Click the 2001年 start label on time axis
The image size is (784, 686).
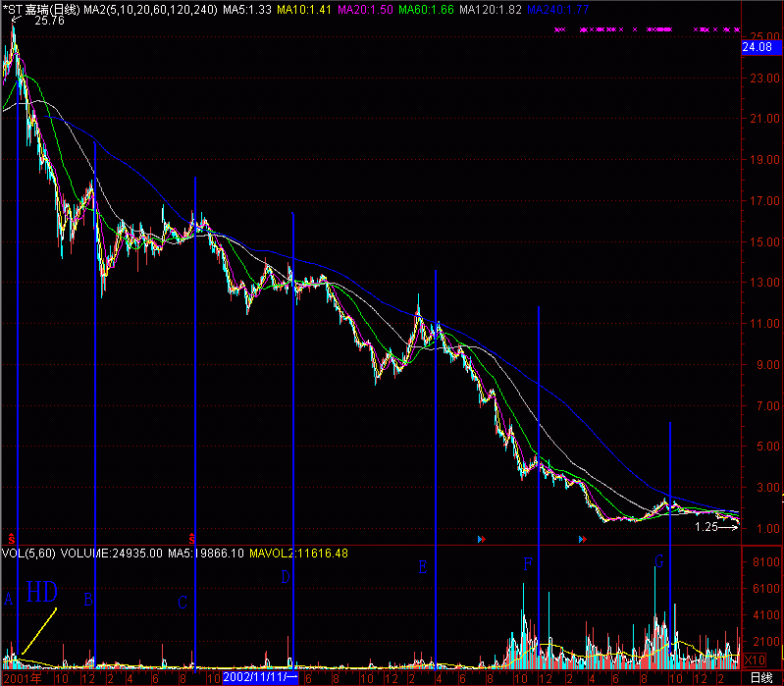coord(21,678)
